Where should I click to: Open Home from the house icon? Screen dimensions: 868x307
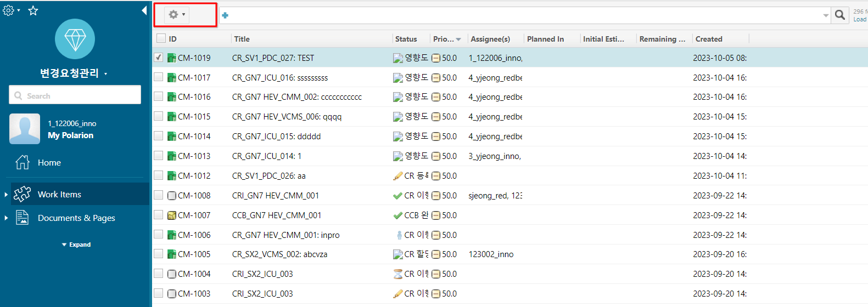point(23,162)
